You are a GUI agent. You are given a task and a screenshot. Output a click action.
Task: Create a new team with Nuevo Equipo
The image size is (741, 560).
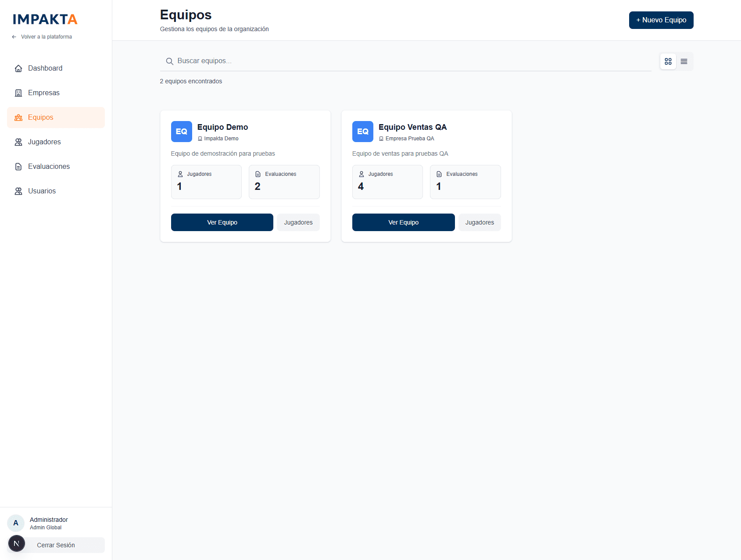tap(661, 20)
